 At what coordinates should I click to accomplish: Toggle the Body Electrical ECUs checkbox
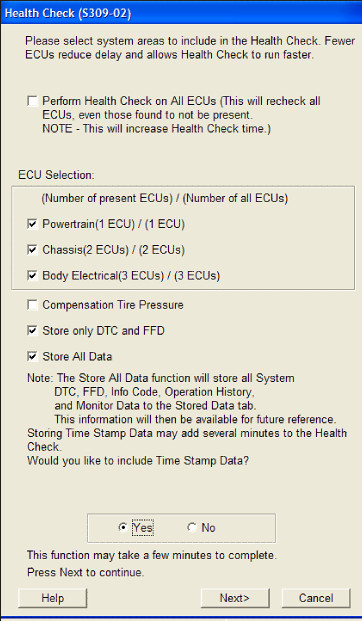click(x=32, y=275)
